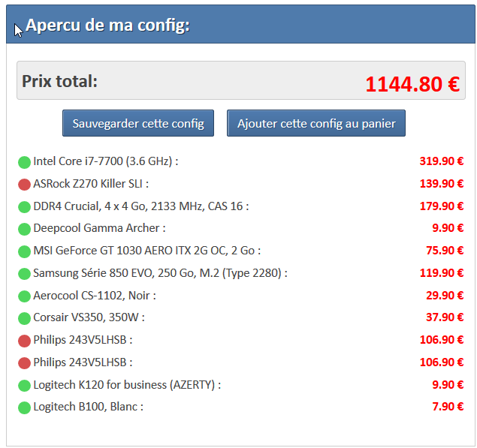Click green status dot beside Logitech B100
Viewport: 477px width, 448px height.
click(x=24, y=407)
